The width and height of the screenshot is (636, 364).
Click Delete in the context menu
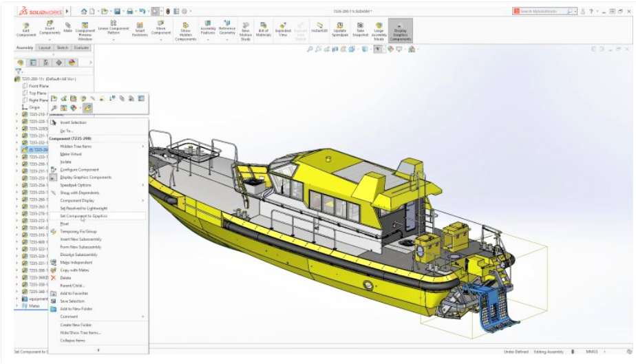tap(65, 278)
